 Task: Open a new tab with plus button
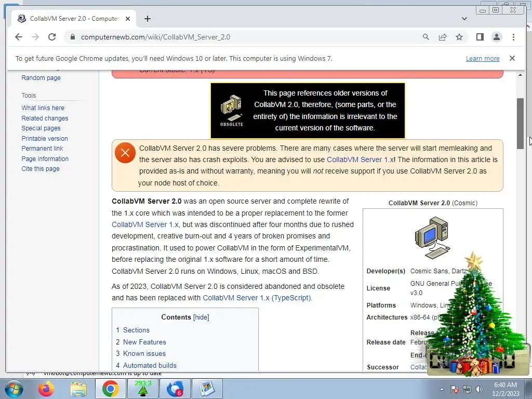click(147, 19)
